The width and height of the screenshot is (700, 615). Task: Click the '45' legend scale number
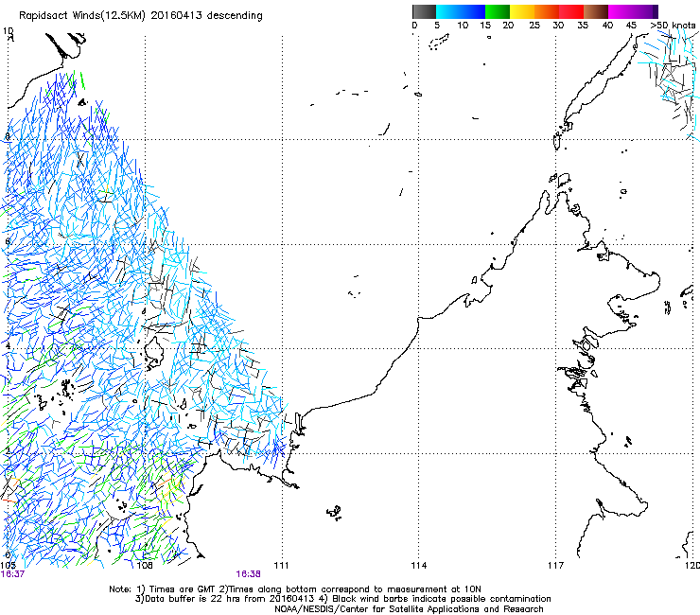[631, 26]
